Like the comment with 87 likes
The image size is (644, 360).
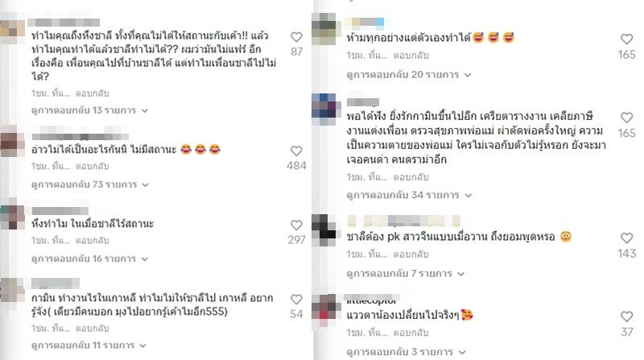pyautogui.click(x=296, y=37)
